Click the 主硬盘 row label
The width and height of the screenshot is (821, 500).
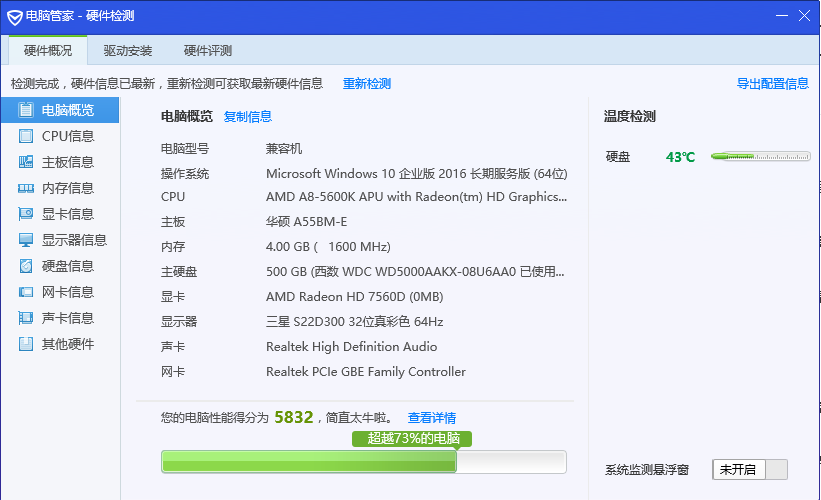[179, 272]
